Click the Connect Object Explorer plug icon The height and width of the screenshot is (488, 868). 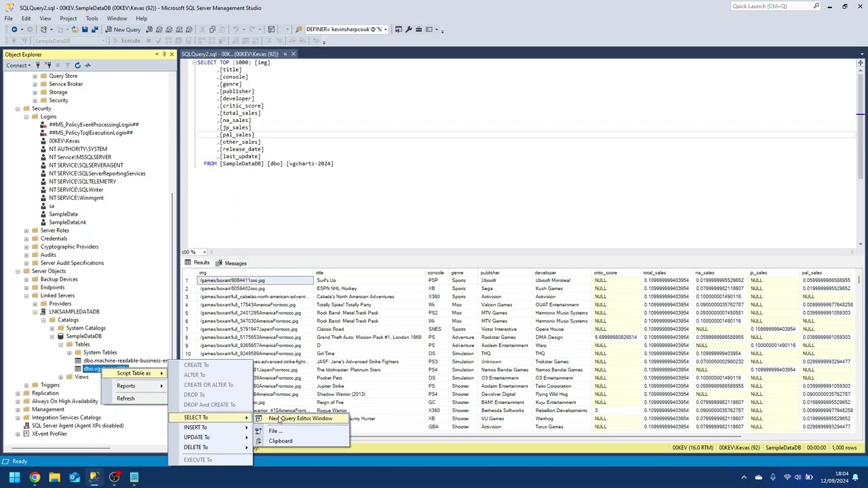[37, 65]
